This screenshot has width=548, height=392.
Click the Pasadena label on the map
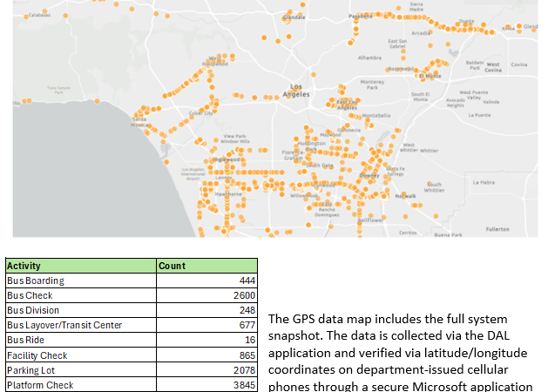tap(359, 17)
